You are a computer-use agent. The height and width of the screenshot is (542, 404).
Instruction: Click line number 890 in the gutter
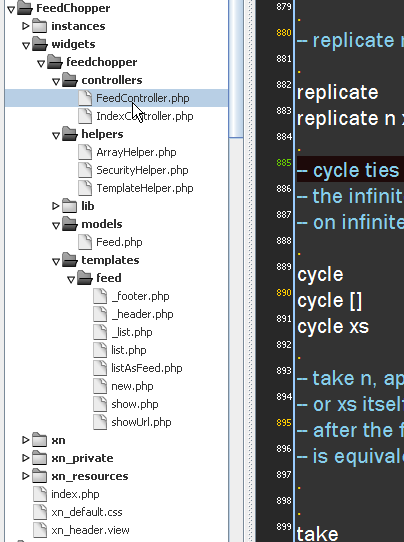[283, 292]
